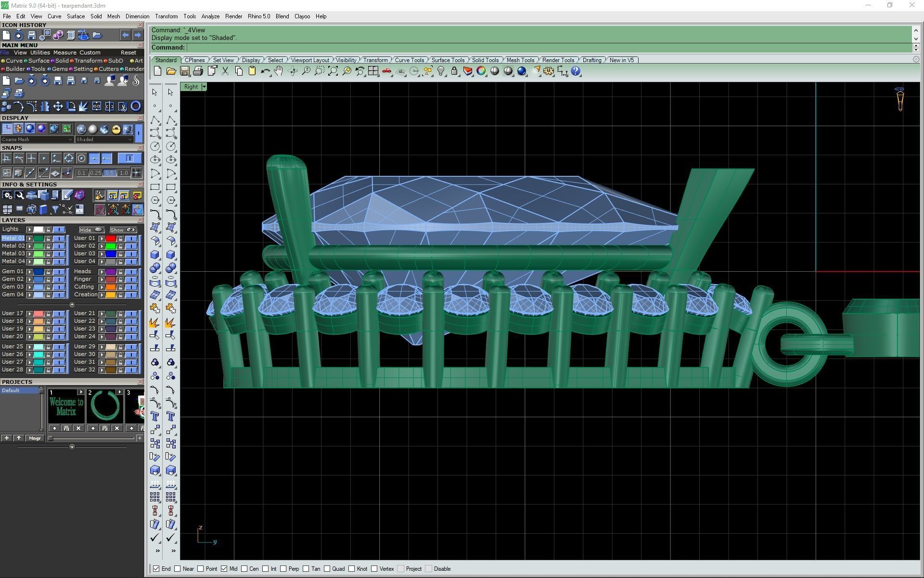
Task: Click the red User 01 color swatch
Action: click(111, 238)
